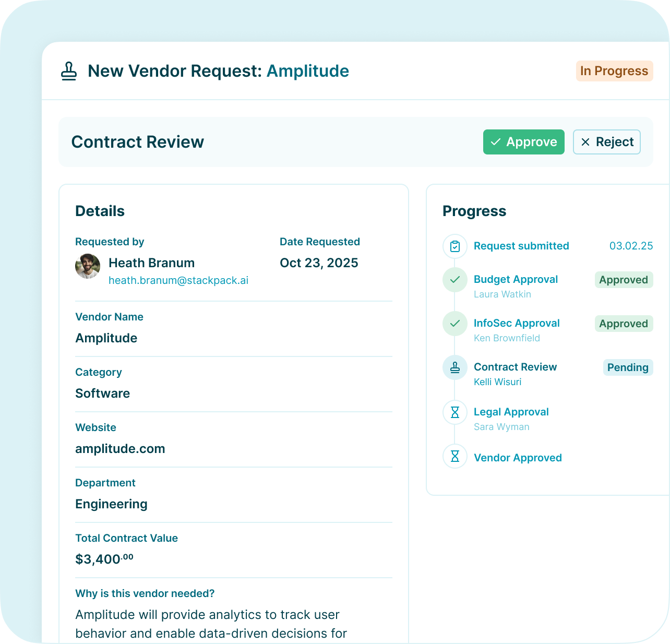670x644 pixels.
Task: Click the stamp icon beside New Vendor Request
Action: click(69, 71)
